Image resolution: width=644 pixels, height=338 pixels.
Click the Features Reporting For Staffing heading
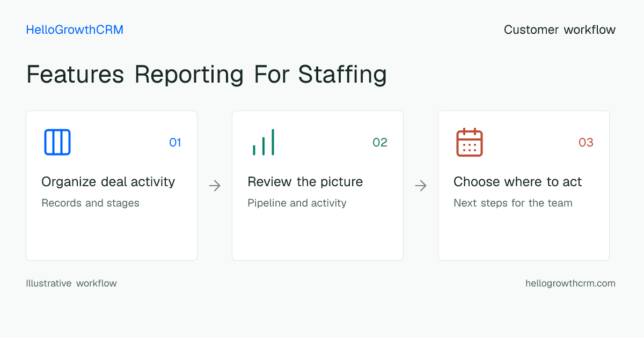(x=207, y=74)
